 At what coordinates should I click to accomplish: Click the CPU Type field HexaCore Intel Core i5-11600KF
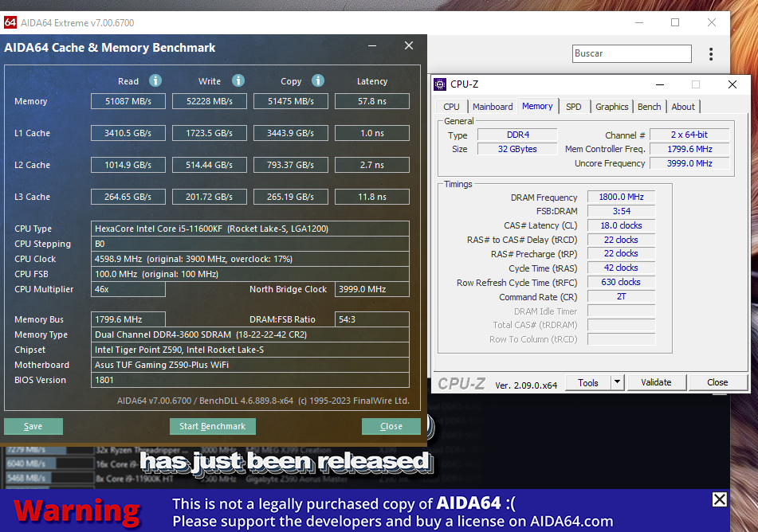point(250,229)
